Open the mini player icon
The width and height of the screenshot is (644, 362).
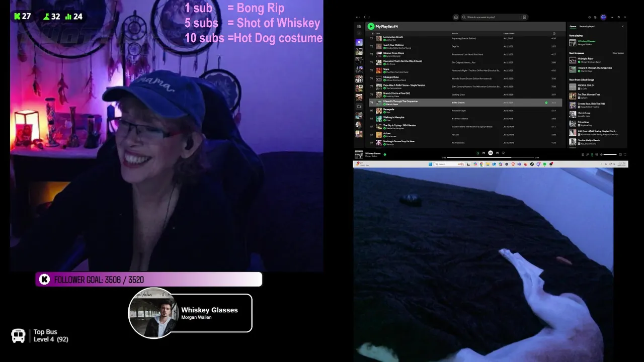620,154
